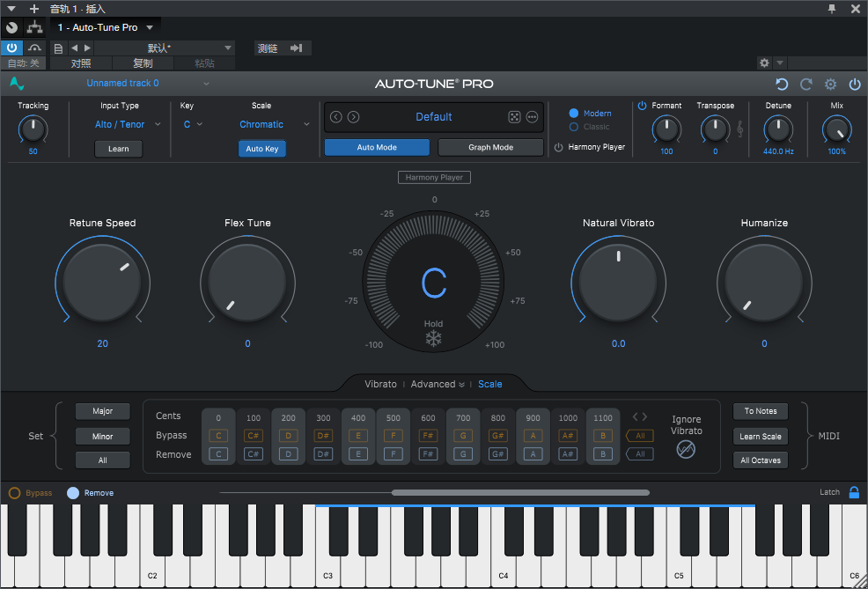Viewport: 868px width, 589px height.
Task: Click the host preset document icon
Action: (58, 48)
